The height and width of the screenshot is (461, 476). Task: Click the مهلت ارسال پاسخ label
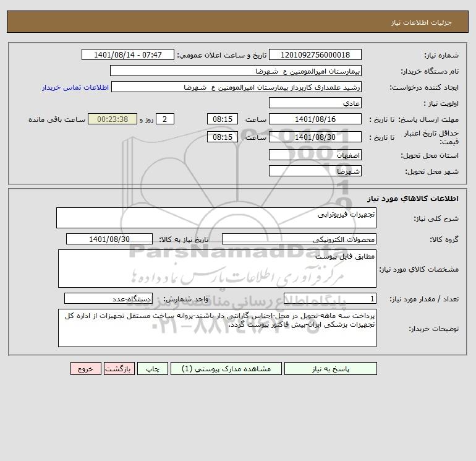(428, 119)
